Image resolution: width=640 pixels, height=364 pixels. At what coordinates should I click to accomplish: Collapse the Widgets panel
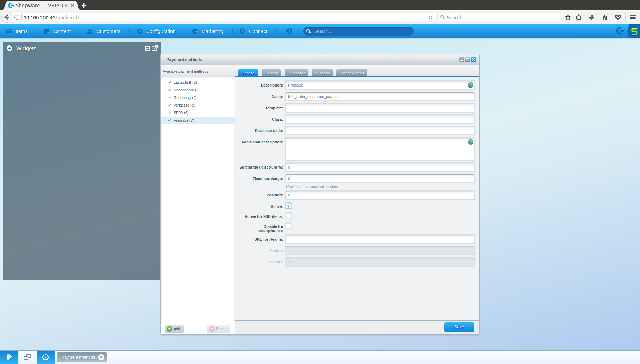click(x=147, y=49)
